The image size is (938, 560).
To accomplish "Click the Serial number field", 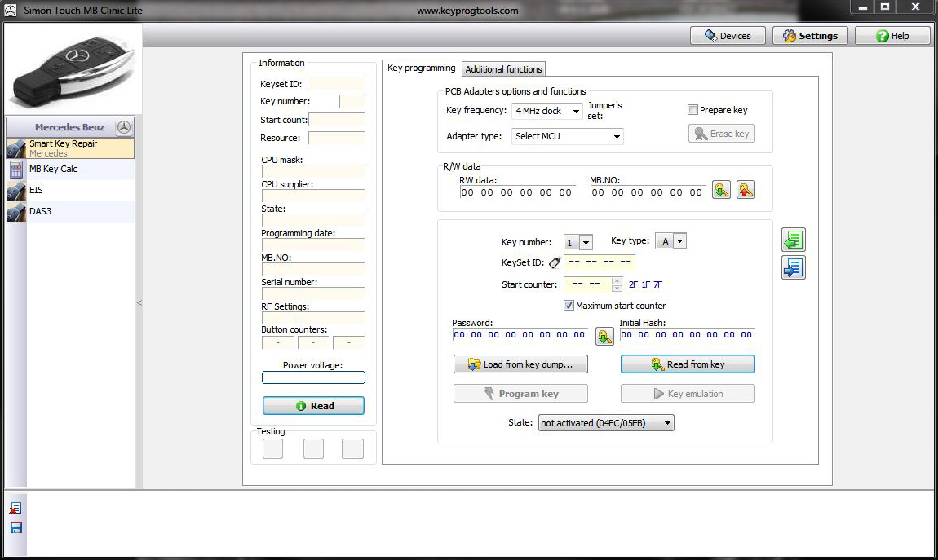I will pyautogui.click(x=313, y=294).
